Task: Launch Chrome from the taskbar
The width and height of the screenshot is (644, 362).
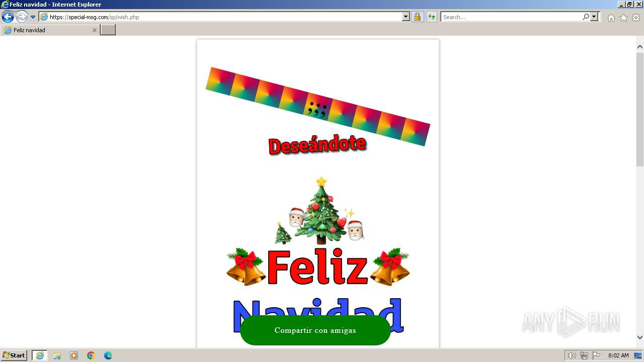Action: point(91,355)
